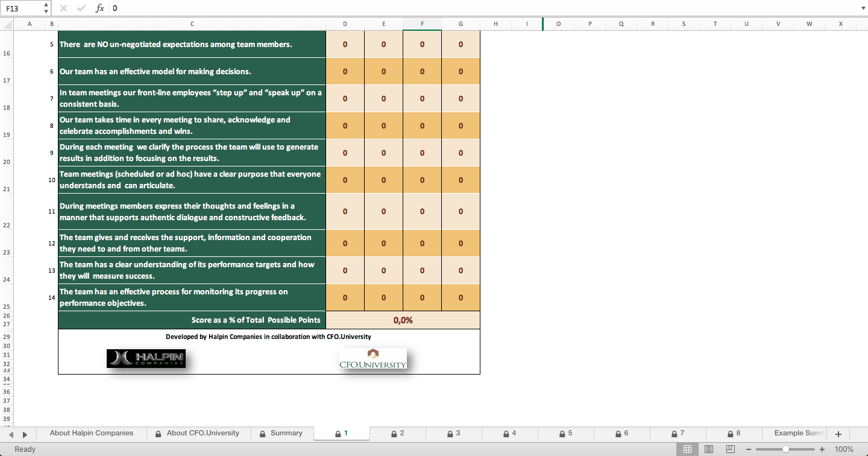Switch to Page Break Preview icon
Screen dimensions: 868x456
point(731,449)
